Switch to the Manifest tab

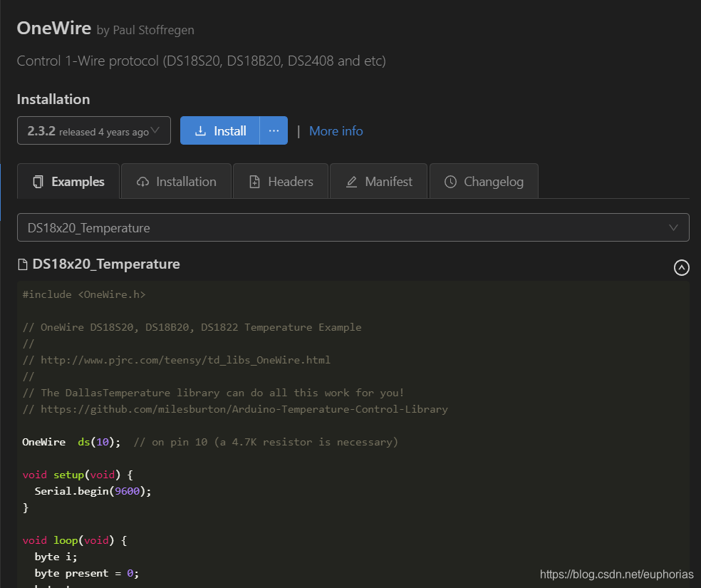[x=379, y=182]
